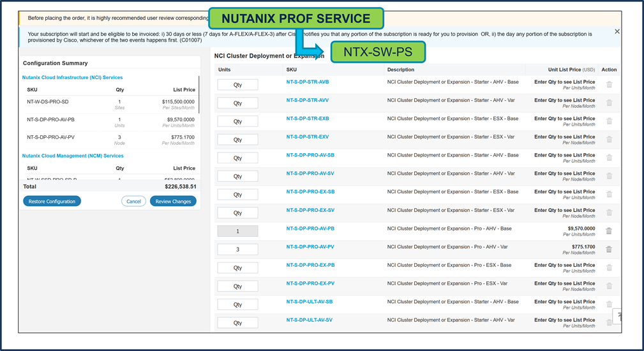Open the NT-S-DP-STR-EXV SKU link
Screen dimensions: 644x351
coord(308,137)
